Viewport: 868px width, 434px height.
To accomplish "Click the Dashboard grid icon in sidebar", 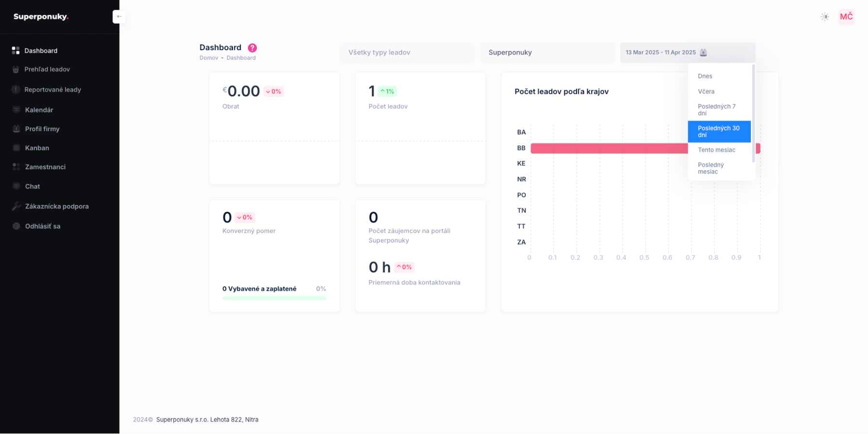I will point(16,51).
